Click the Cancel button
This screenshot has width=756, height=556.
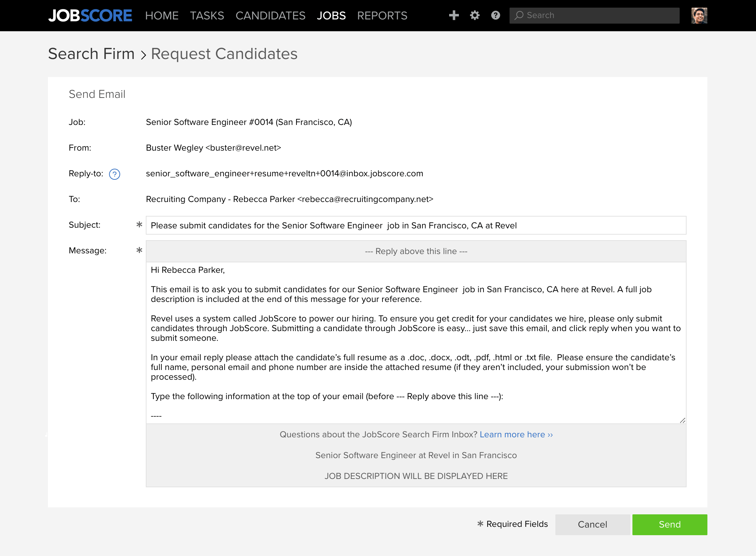[593, 524]
